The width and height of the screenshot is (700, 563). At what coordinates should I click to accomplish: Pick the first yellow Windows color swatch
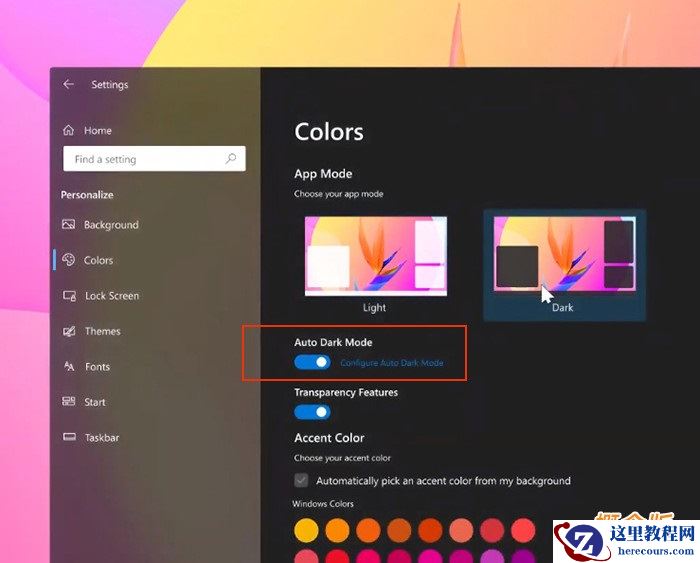(306, 530)
